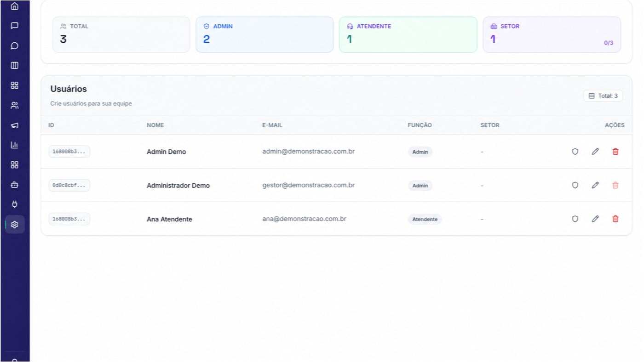Click the E-MAIL column header
Viewport: 644px width, 362px height.
click(272, 125)
